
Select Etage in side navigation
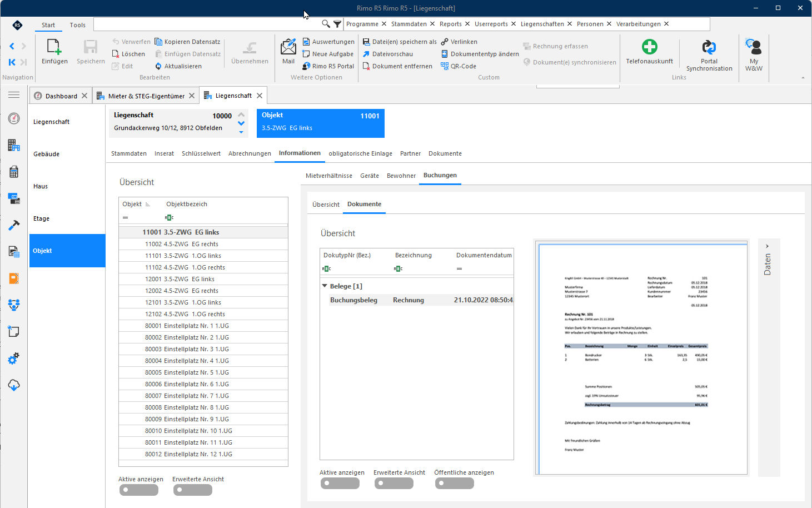41,218
